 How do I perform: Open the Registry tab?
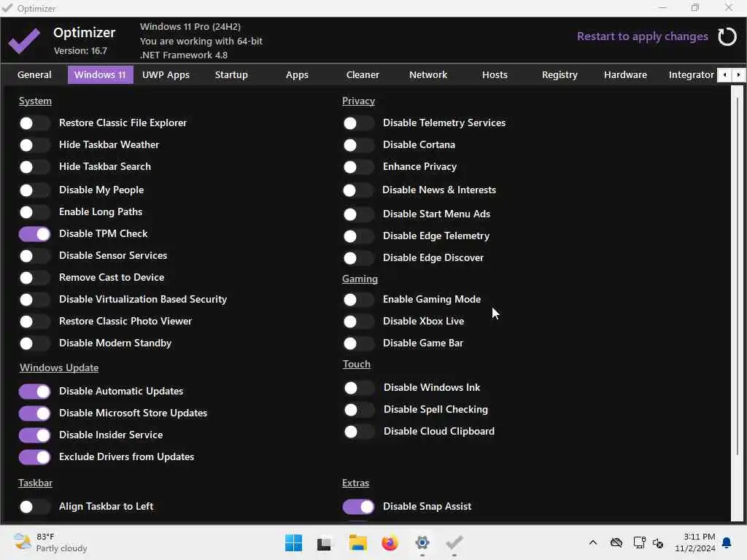pyautogui.click(x=560, y=75)
